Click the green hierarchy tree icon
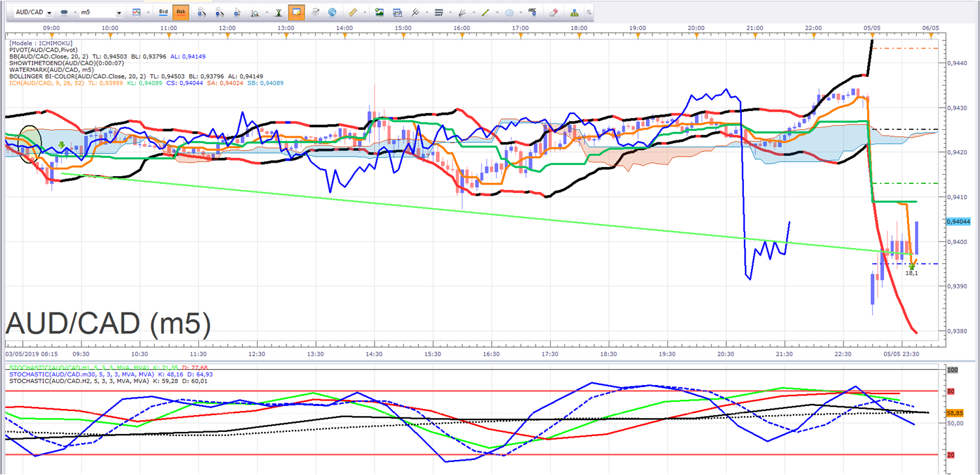The width and height of the screenshot is (980, 475). 574,12
